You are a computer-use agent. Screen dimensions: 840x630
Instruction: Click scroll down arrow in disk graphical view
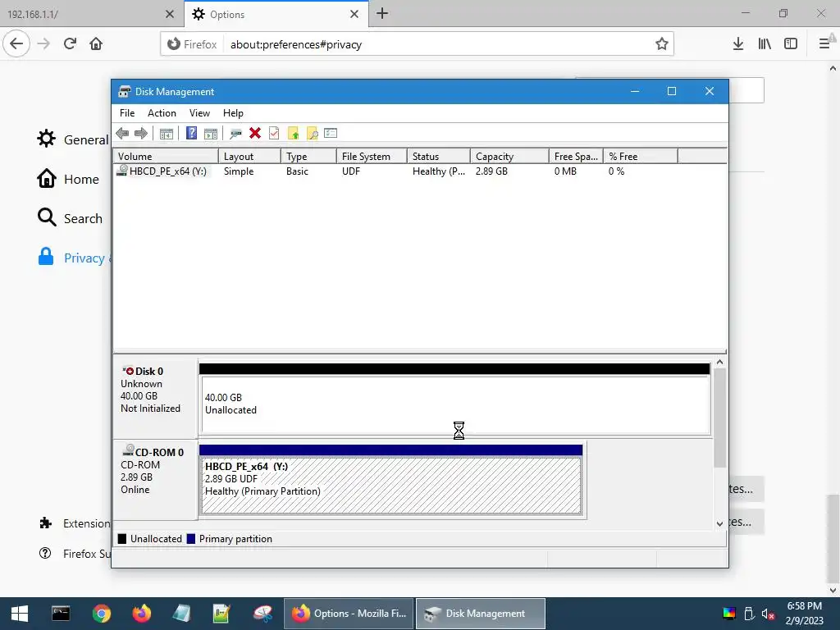pos(720,524)
